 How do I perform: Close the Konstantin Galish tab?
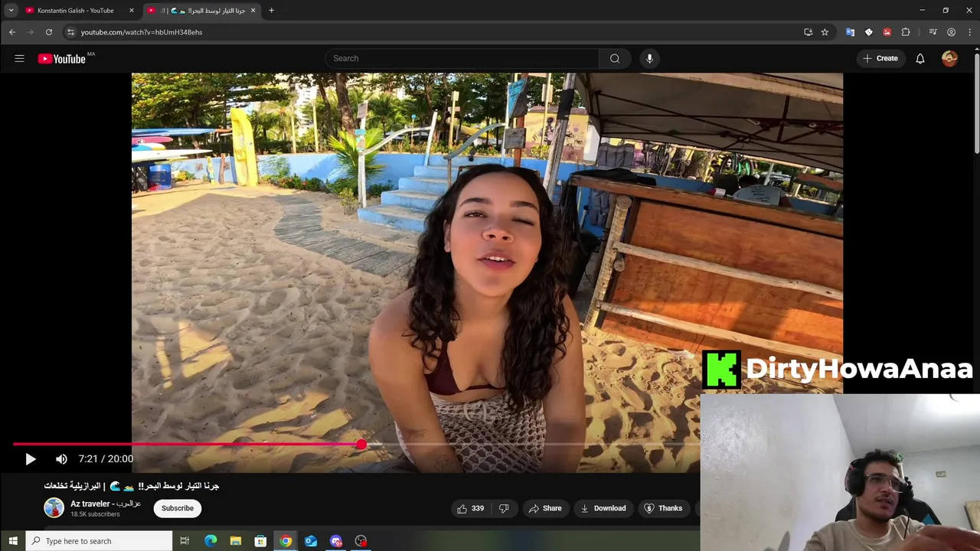point(132,11)
